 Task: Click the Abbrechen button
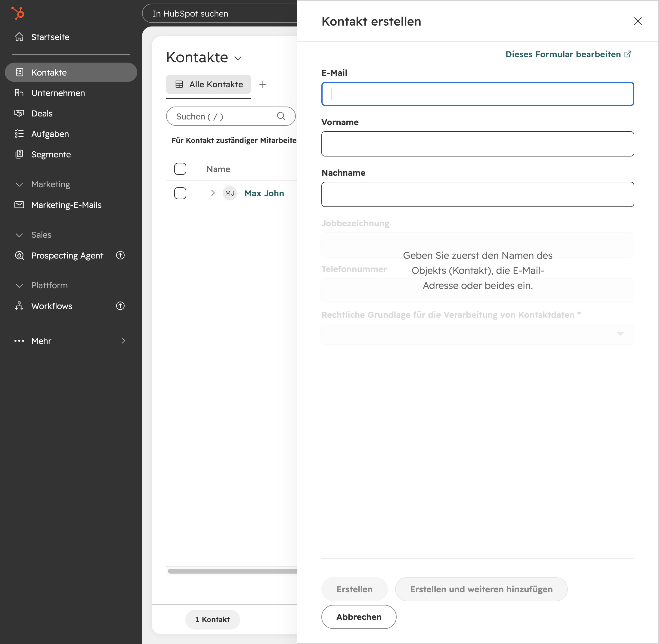[359, 617]
